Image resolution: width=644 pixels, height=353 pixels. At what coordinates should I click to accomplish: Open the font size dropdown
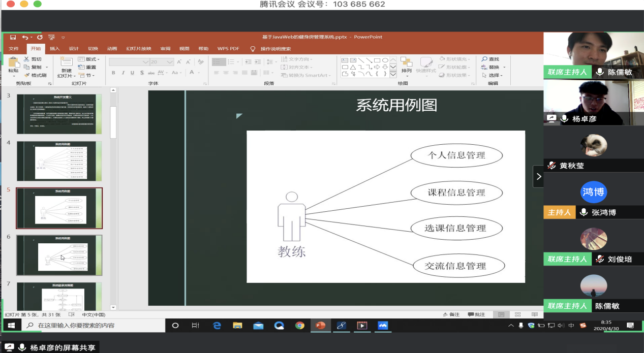170,62
